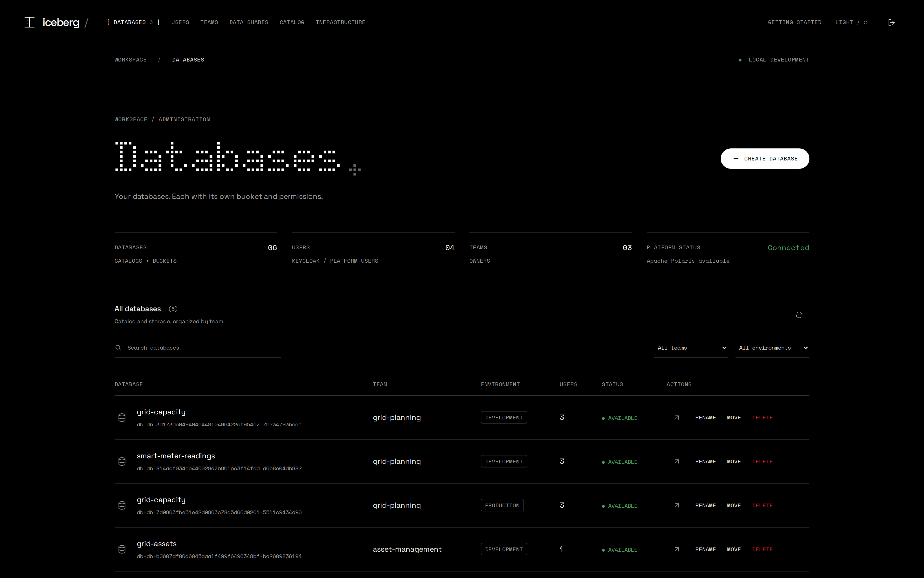Delete the production grid-capacity database
Image resolution: width=924 pixels, height=578 pixels.
763,505
